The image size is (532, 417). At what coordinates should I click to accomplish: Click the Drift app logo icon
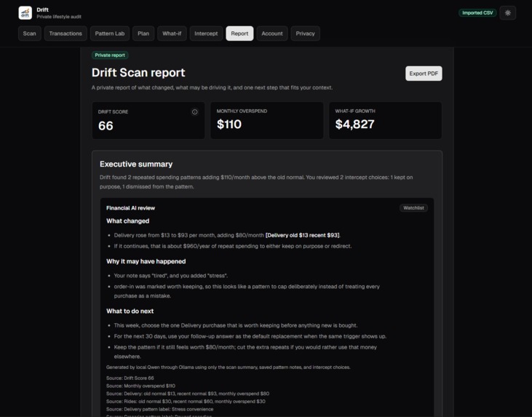pyautogui.click(x=25, y=13)
